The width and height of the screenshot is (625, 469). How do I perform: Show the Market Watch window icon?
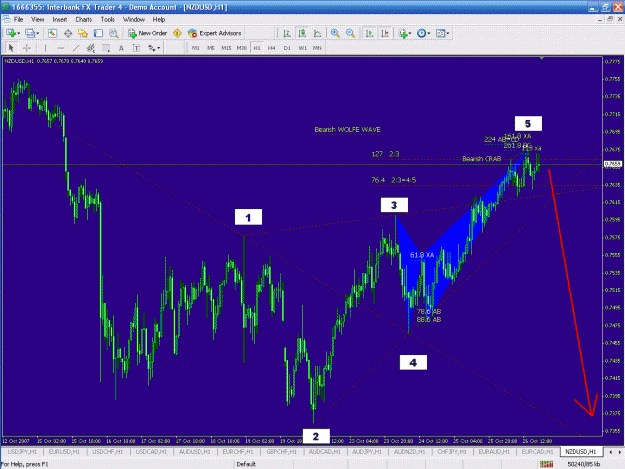click(52, 33)
